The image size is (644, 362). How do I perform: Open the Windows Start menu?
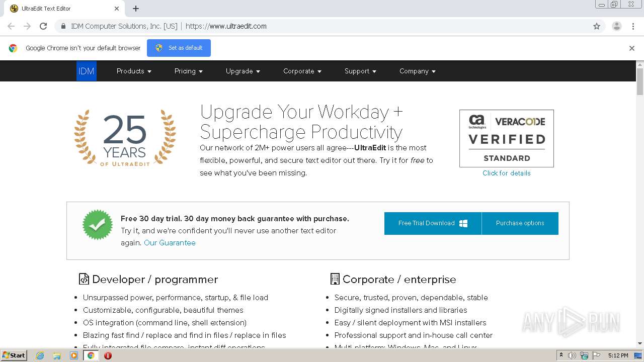[x=14, y=355]
